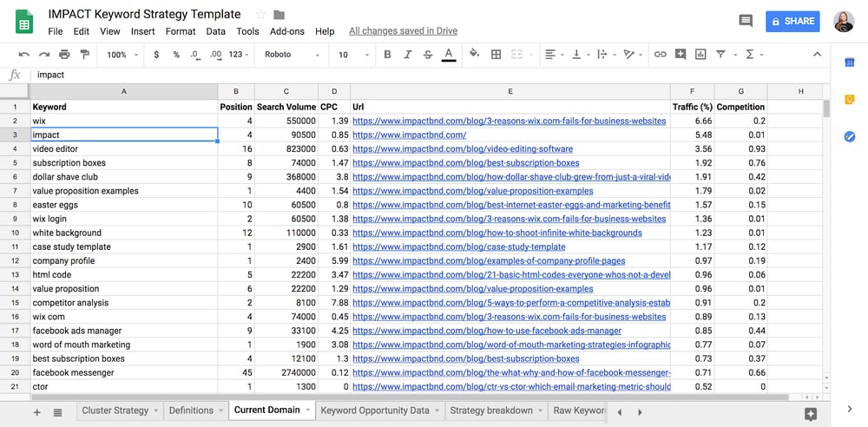
Task: Open the account profile picture
Action: click(844, 21)
